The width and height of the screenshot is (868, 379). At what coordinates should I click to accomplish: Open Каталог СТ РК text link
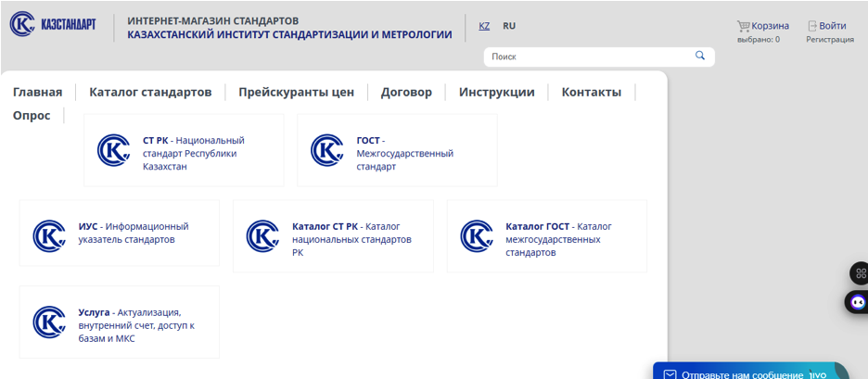pos(351,240)
